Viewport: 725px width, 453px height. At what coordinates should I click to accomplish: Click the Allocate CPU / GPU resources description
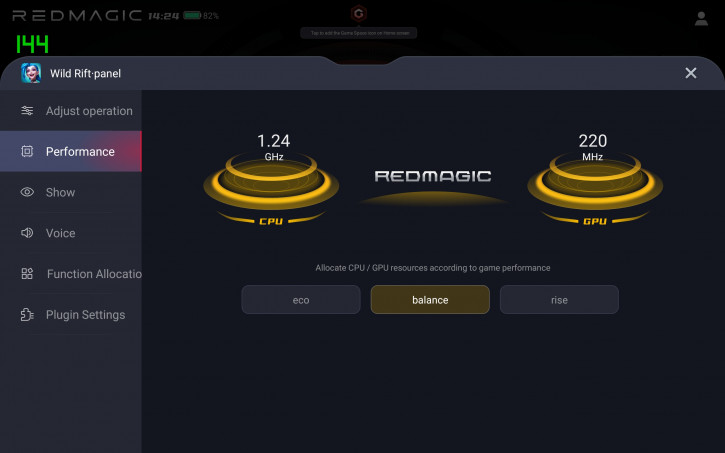[x=433, y=268]
